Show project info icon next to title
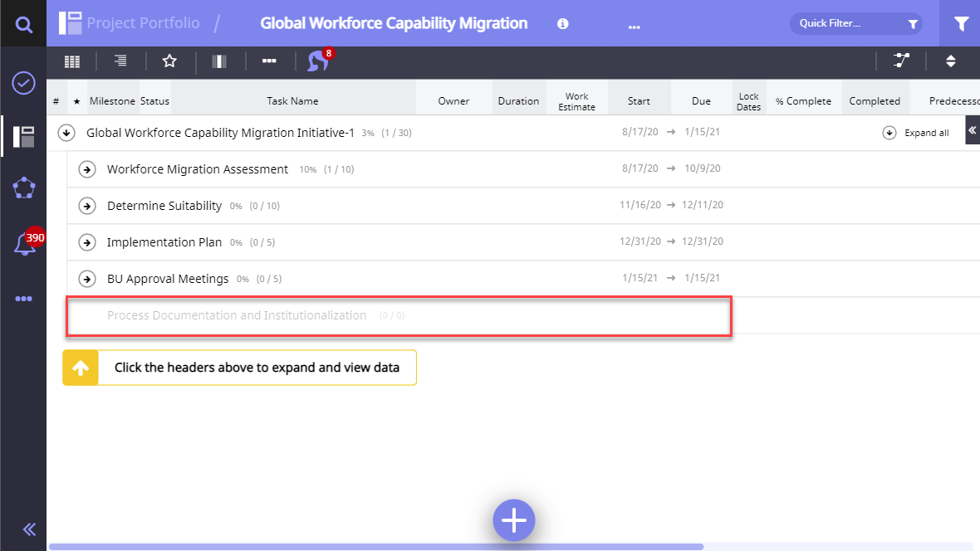Viewport: 980px width, 551px height. (562, 24)
